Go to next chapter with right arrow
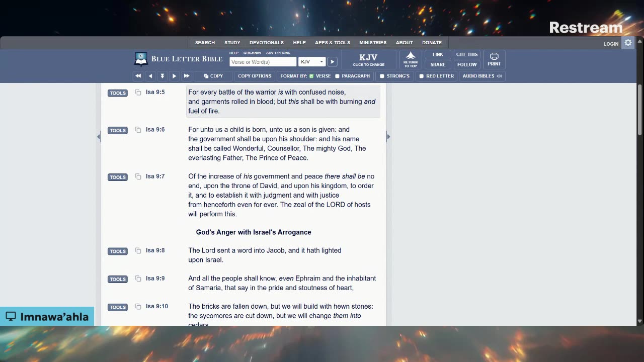644x362 pixels. click(174, 76)
